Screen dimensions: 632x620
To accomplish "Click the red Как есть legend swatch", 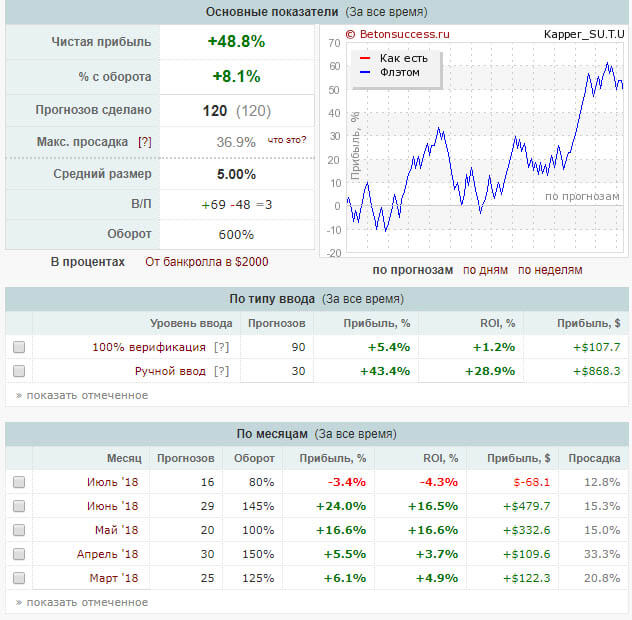I will pos(365,58).
